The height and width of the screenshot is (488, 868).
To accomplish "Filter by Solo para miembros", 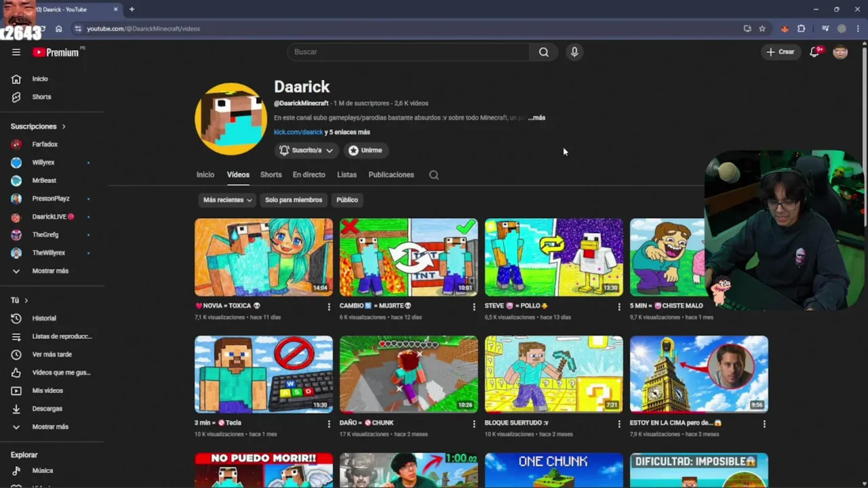I will click(x=294, y=200).
